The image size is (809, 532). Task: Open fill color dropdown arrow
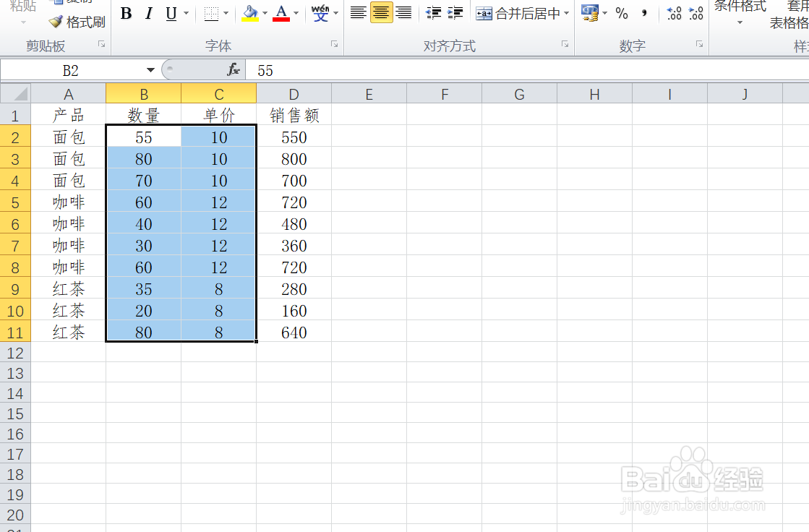(x=265, y=14)
